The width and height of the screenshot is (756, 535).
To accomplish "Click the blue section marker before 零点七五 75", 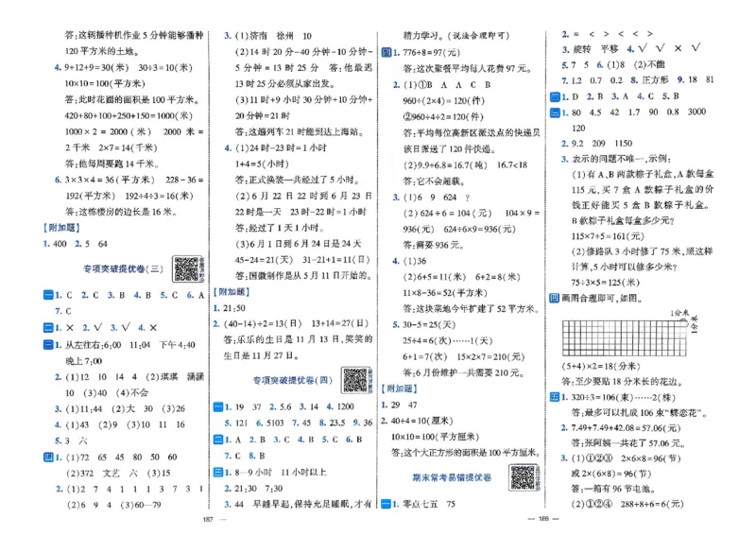I will click(x=386, y=504).
